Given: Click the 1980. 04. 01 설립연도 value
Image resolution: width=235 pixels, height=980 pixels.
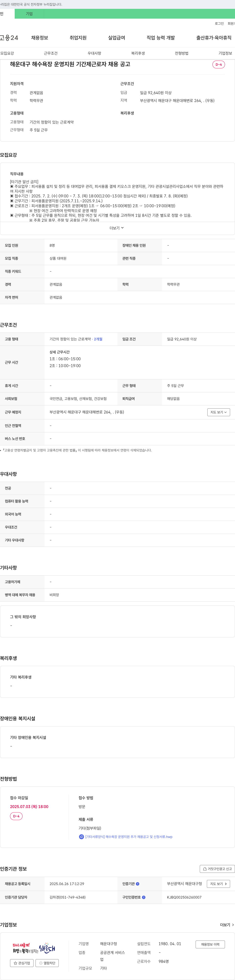Looking at the screenshot, I should tap(170, 944).
